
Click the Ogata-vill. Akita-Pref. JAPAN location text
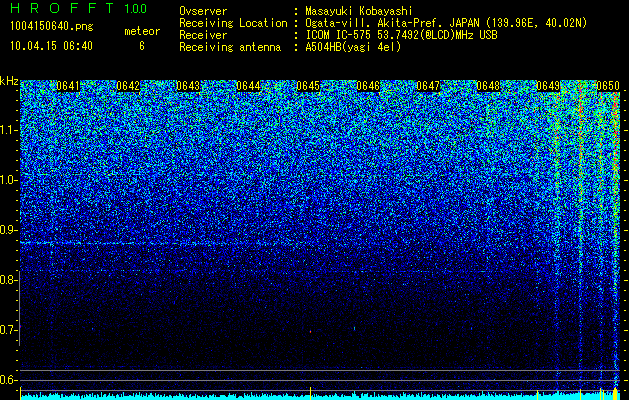[446, 23]
